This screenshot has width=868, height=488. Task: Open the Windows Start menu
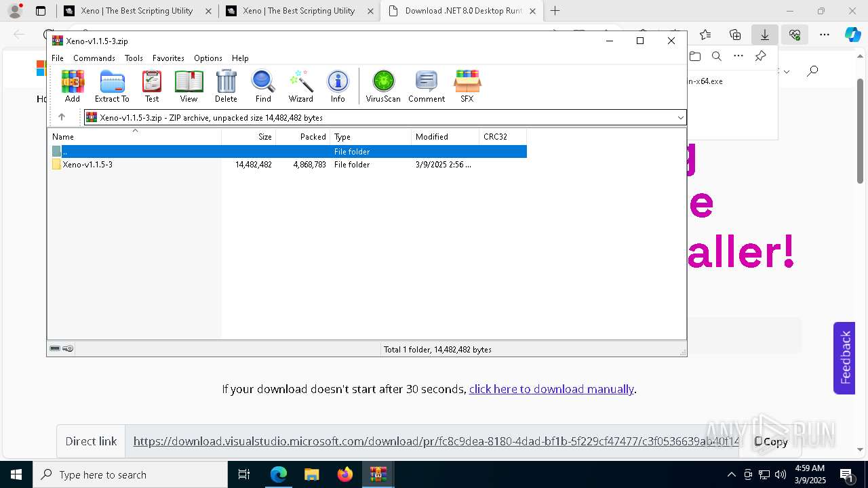16,474
